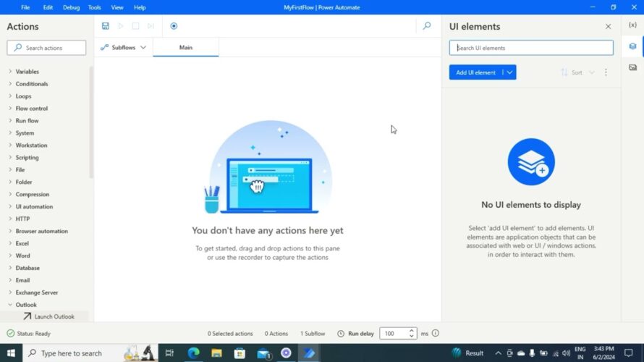
Task: Open the Images pane icon
Action: [632, 67]
